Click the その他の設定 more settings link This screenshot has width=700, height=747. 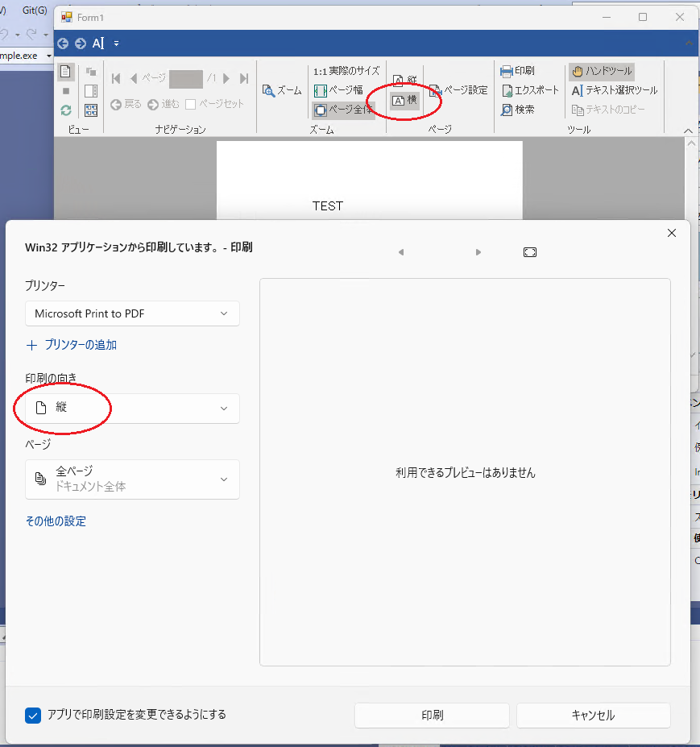click(x=56, y=521)
